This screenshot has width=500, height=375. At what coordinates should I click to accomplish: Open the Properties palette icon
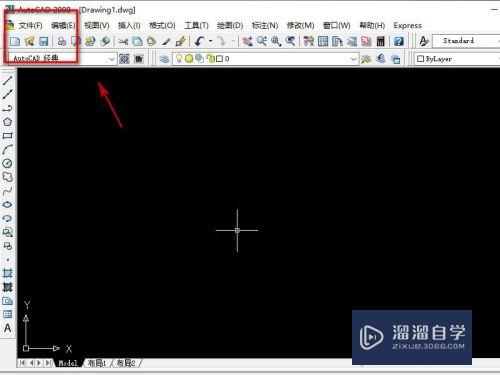309,41
